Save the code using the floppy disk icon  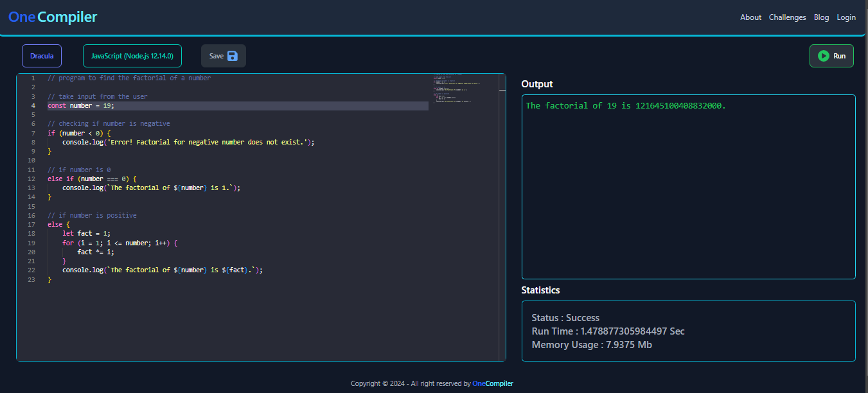(233, 55)
